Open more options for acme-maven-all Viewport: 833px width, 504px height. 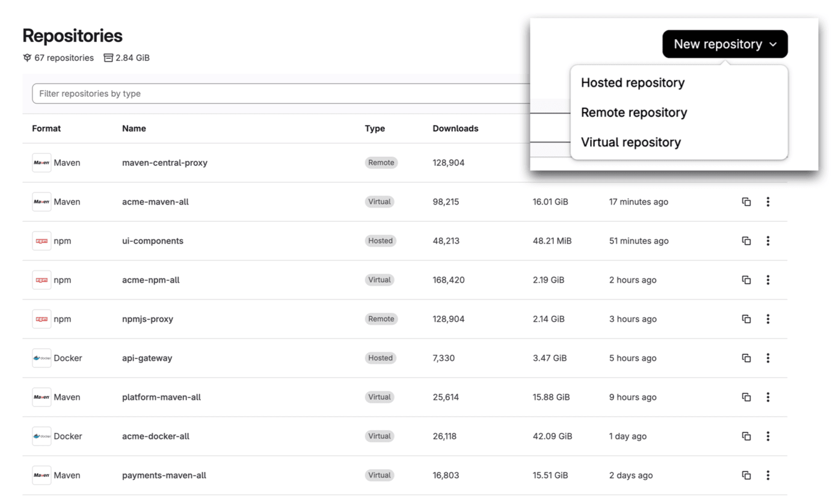[768, 202]
